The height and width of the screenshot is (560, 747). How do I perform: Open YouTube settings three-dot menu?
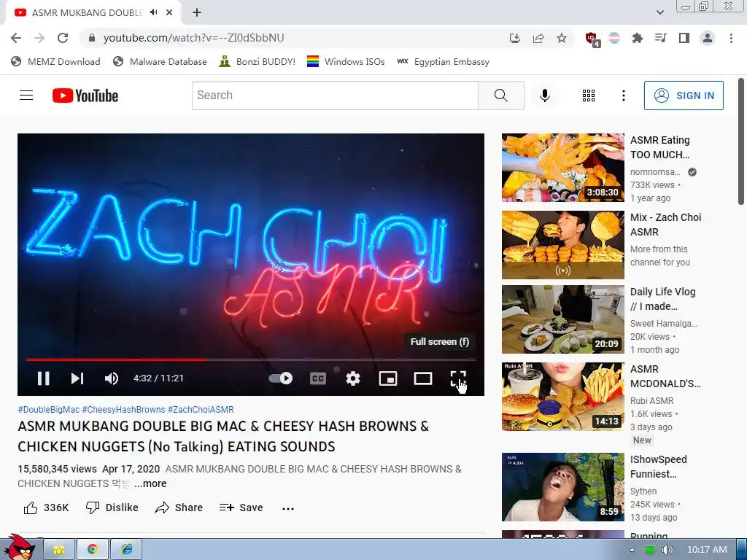click(x=623, y=96)
